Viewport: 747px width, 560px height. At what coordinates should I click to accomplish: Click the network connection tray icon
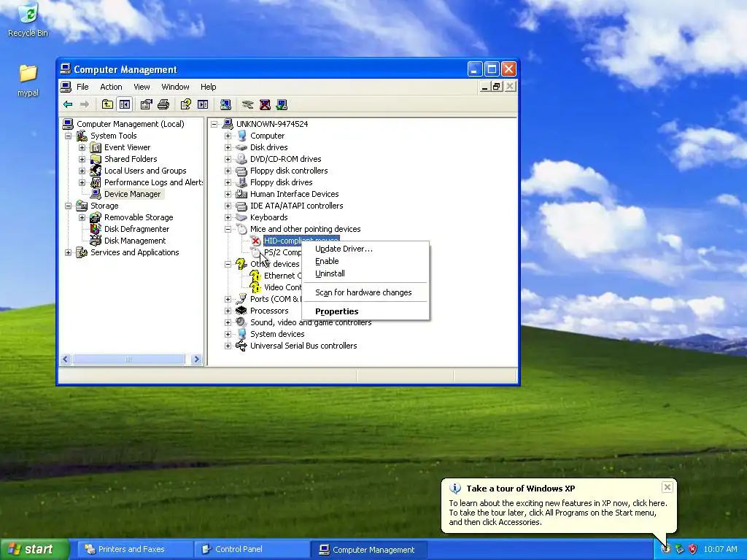pyautogui.click(x=679, y=549)
